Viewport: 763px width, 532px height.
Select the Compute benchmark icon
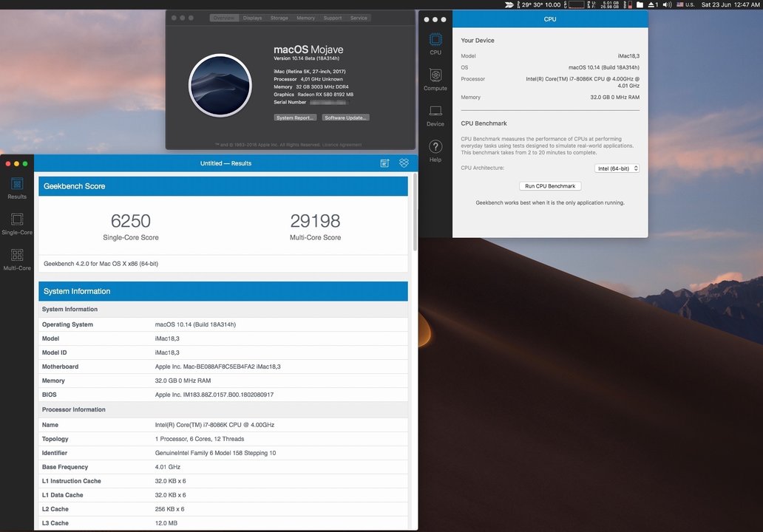[435, 79]
